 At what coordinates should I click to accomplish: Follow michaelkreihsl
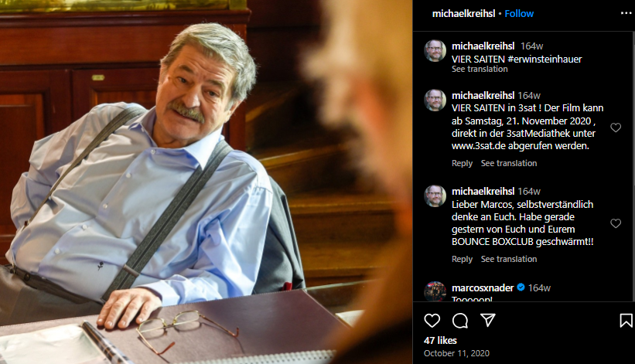519,14
